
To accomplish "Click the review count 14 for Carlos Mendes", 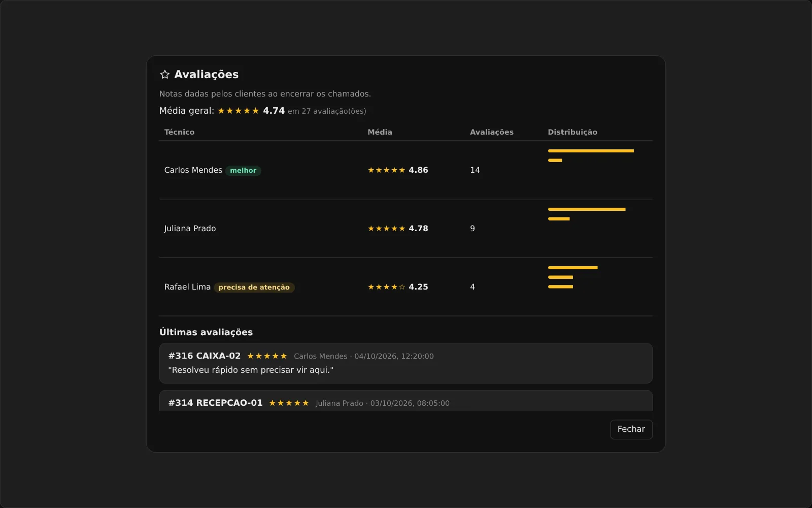I will pos(475,170).
